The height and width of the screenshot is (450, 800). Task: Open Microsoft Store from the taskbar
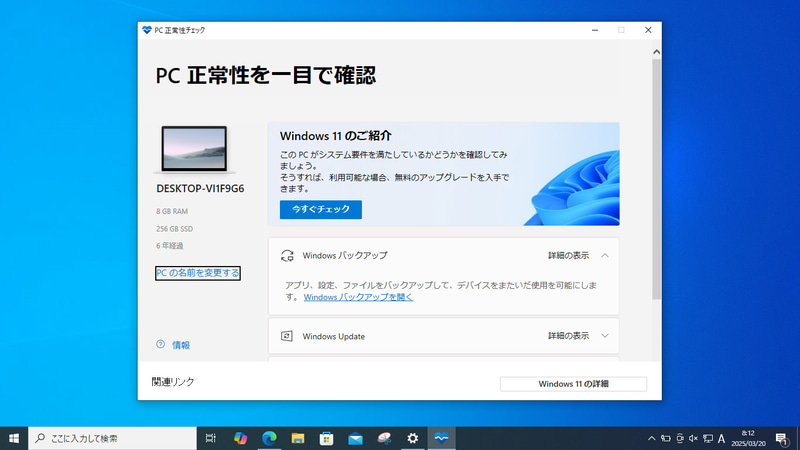[327, 438]
